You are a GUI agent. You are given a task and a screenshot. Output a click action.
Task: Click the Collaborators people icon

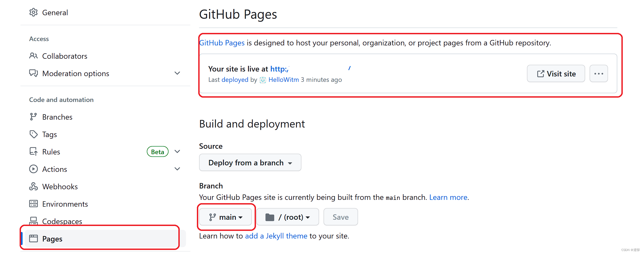(x=33, y=56)
